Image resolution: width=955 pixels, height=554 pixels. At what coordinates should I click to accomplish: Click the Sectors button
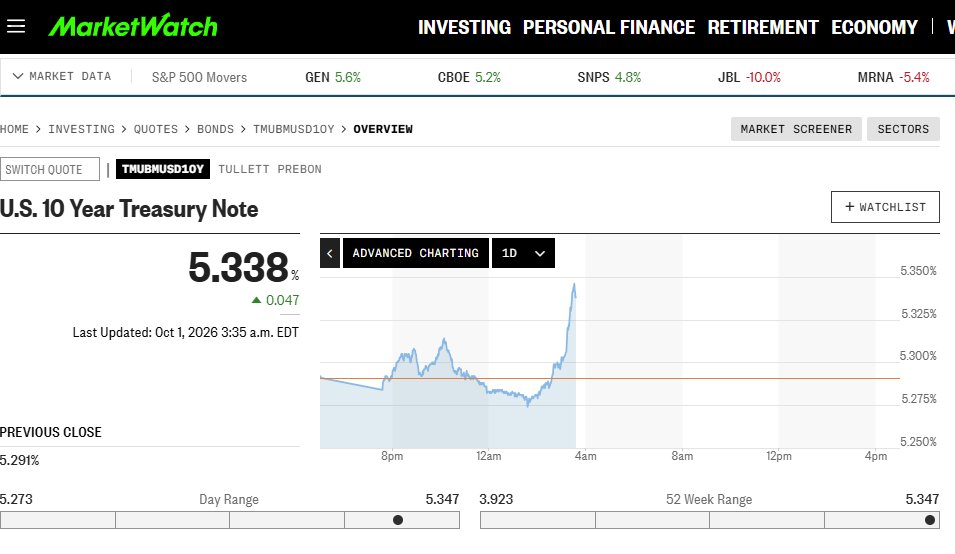[903, 129]
